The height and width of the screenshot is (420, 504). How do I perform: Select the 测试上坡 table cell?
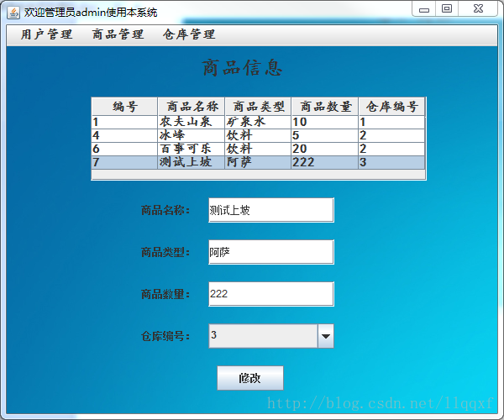click(192, 162)
